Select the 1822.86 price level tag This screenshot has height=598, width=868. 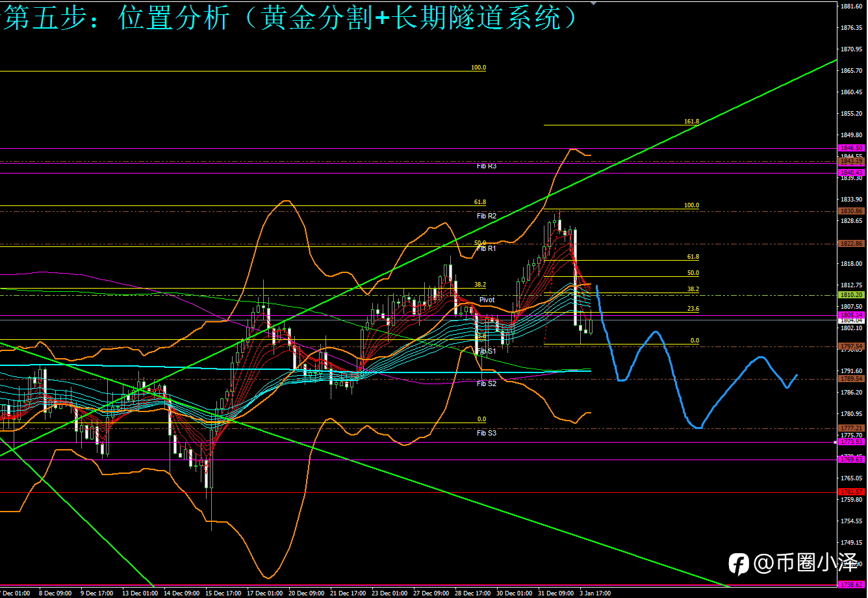pos(851,243)
